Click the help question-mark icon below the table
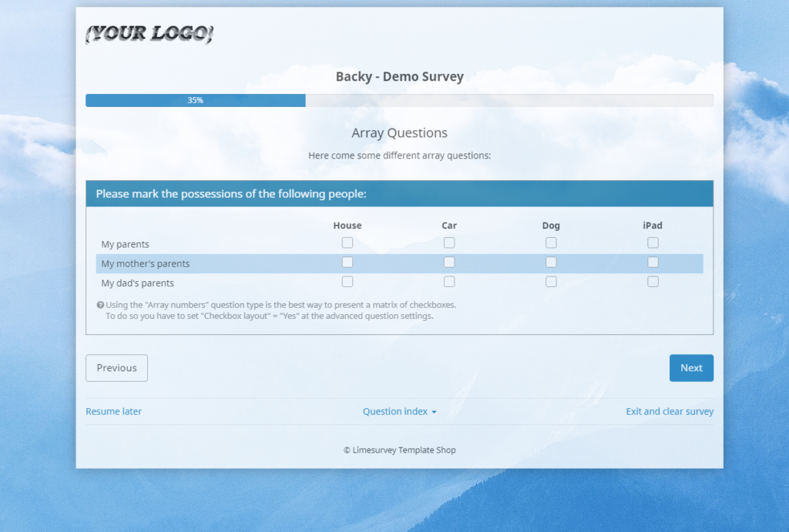 pyautogui.click(x=99, y=305)
